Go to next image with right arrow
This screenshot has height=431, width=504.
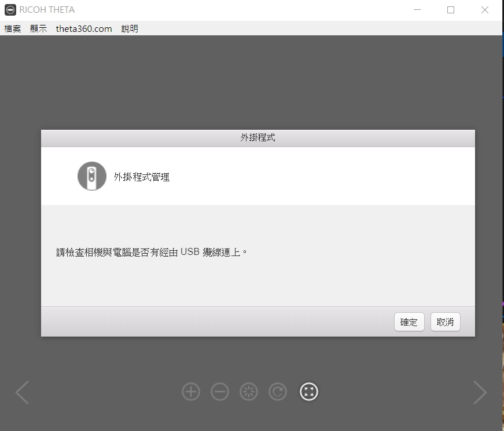click(x=480, y=392)
